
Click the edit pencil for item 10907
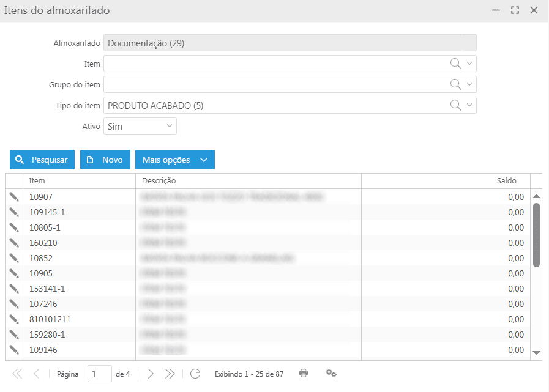(13, 196)
